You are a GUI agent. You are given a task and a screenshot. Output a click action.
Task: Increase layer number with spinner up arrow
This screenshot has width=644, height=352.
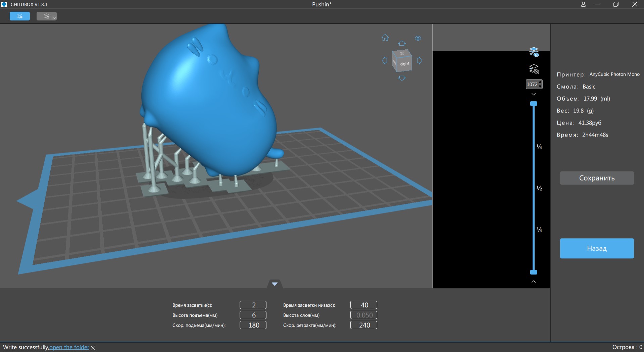(x=540, y=82)
